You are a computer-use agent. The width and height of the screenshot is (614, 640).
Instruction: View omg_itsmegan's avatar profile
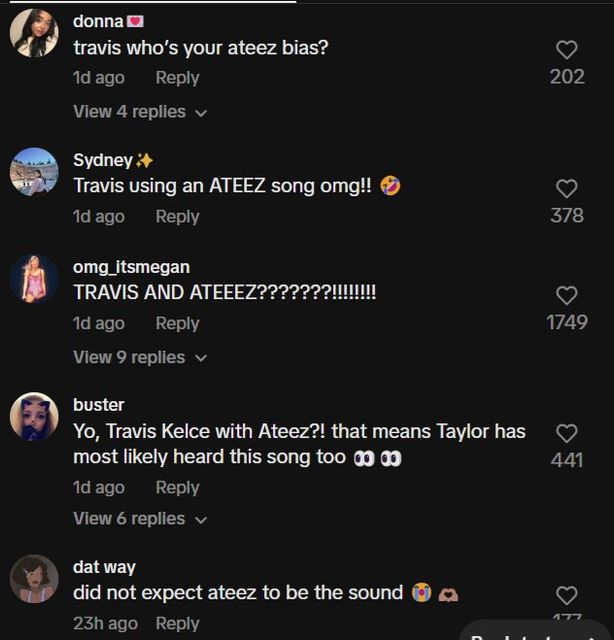click(34, 278)
